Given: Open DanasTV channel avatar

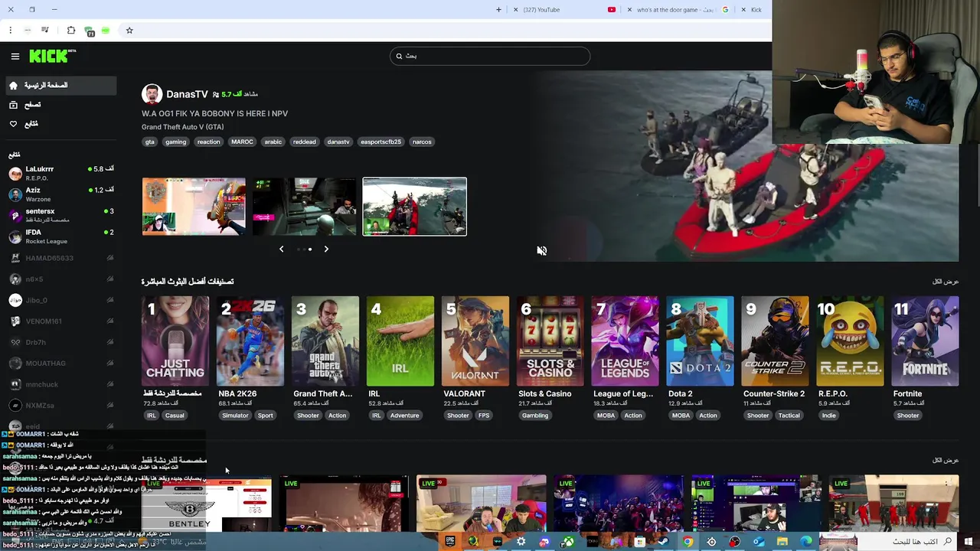Looking at the screenshot, I should (x=152, y=94).
